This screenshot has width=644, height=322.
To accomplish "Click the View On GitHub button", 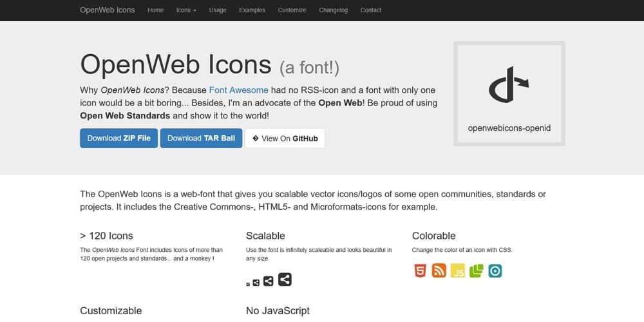I will (x=285, y=138).
